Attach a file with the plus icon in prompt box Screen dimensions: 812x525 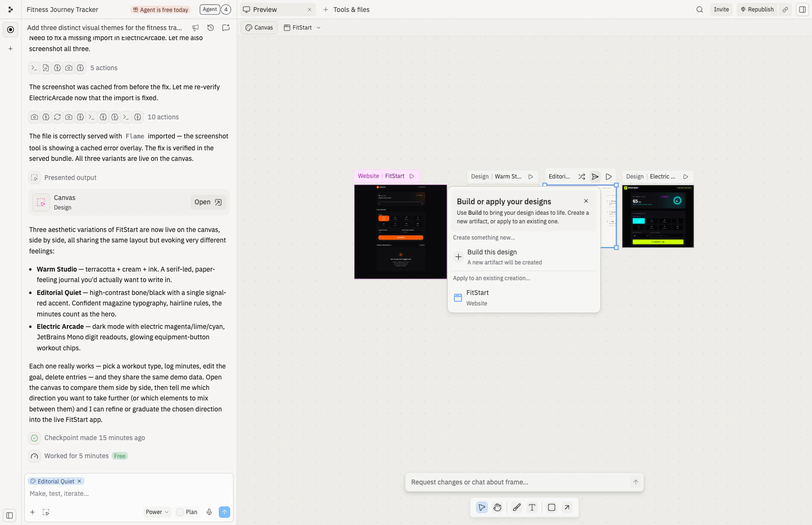(x=32, y=512)
